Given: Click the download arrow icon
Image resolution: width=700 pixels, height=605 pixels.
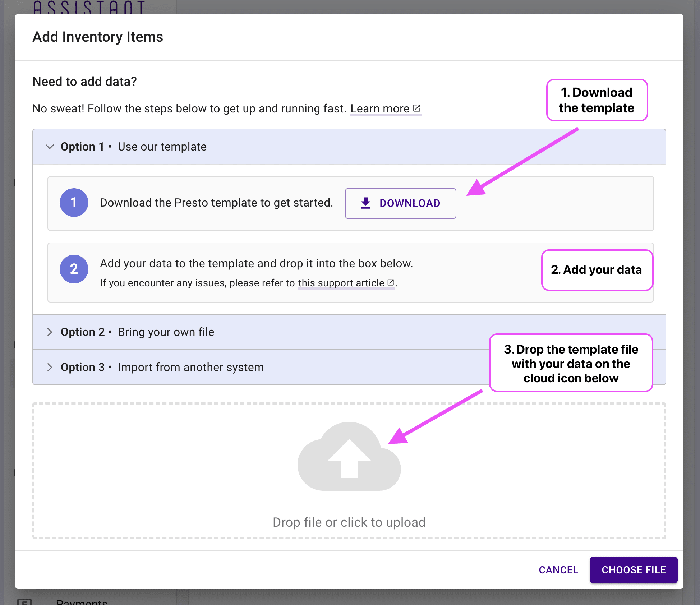Looking at the screenshot, I should tap(366, 203).
